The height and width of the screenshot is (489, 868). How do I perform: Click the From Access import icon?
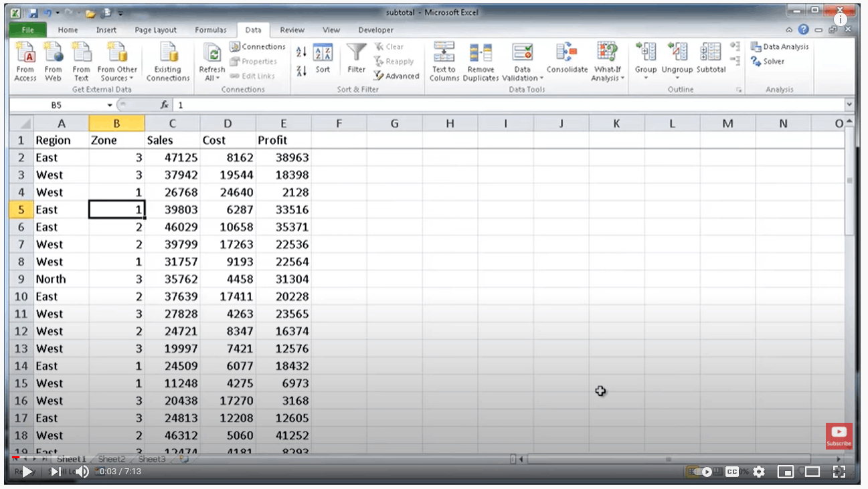pos(25,62)
